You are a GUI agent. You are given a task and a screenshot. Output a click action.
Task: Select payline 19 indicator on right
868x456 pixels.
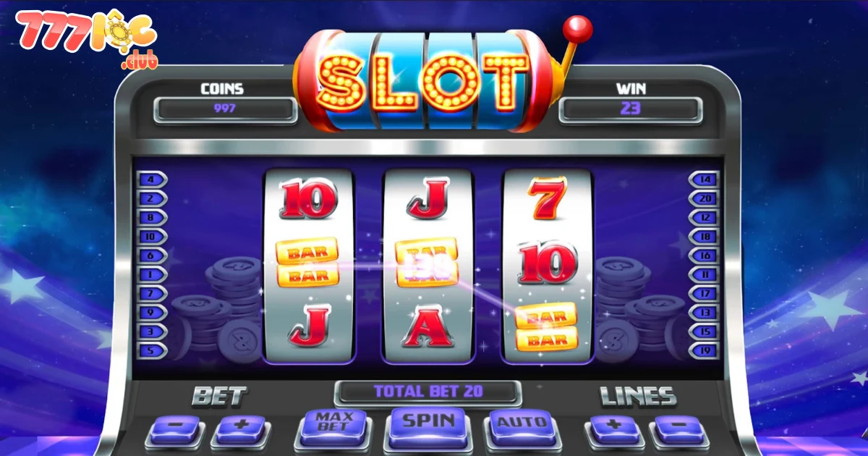click(703, 350)
